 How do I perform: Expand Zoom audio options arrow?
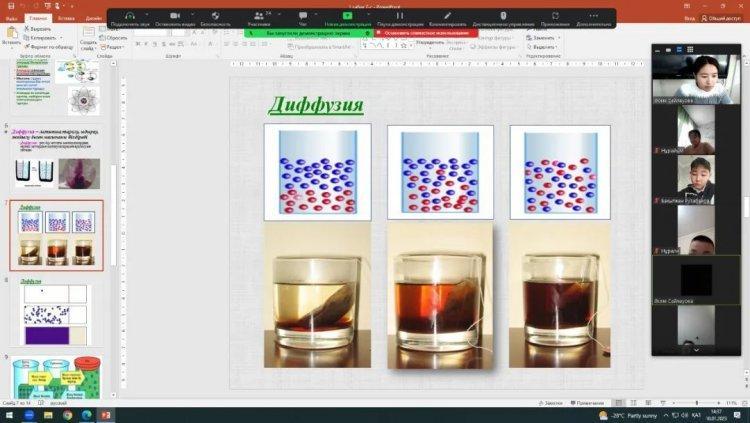coord(146,14)
